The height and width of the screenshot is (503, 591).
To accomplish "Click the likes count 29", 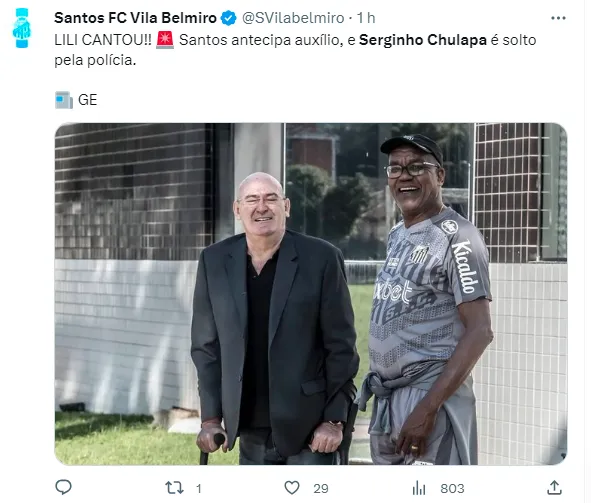I will pos(321,489).
